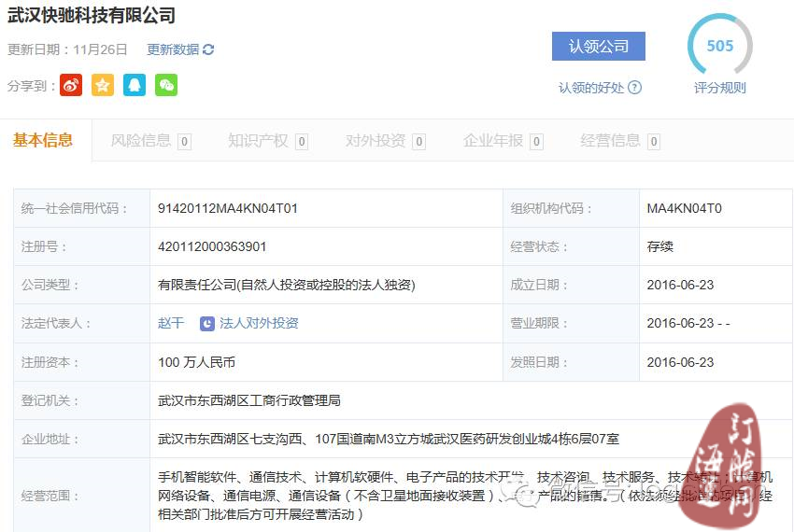This screenshot has height=532, width=794.
Task: Open the 更新数据 link
Action: coord(173,49)
